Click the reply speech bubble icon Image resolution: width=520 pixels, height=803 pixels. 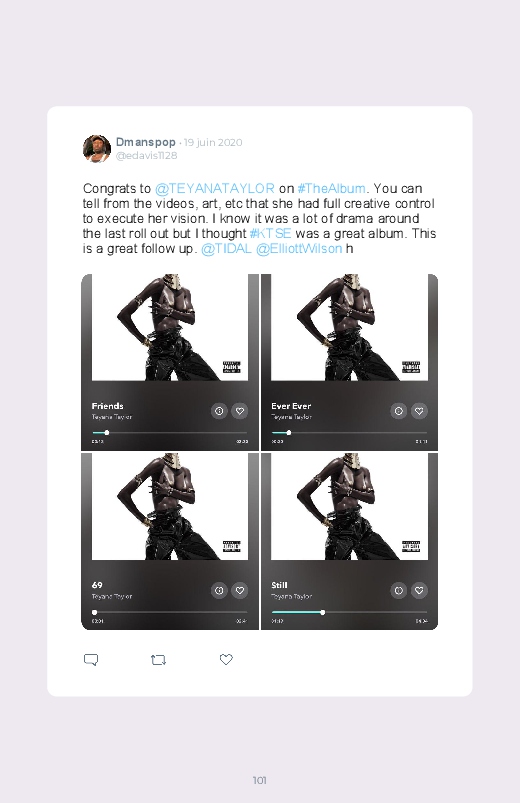coord(91,660)
